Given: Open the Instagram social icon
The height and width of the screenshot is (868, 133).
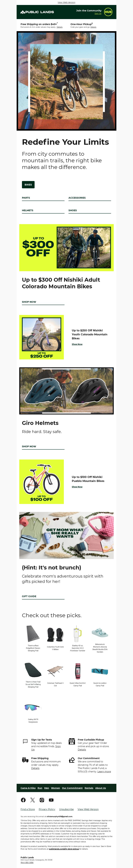Looking at the screenshot, I should tap(42, 800).
